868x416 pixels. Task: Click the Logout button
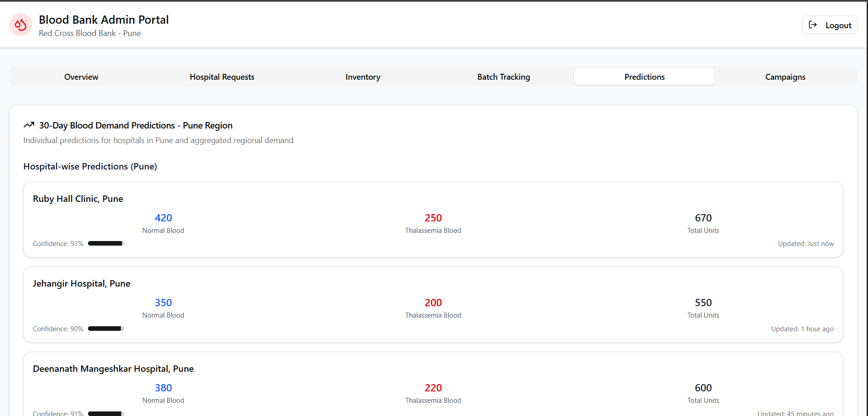coord(830,25)
